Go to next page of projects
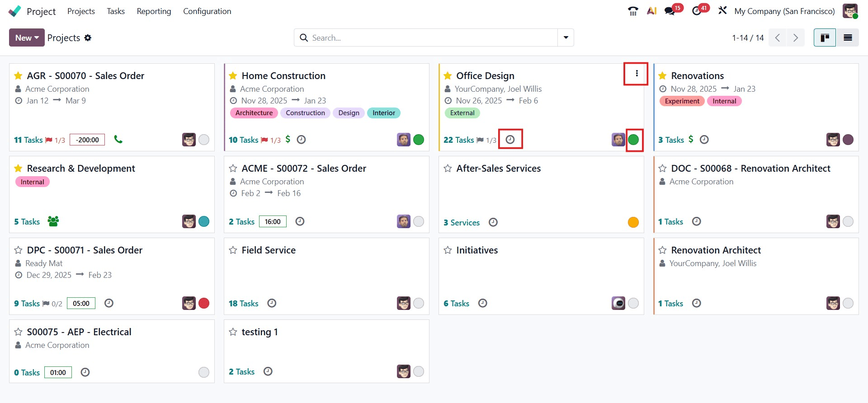The image size is (868, 403). [x=796, y=37]
